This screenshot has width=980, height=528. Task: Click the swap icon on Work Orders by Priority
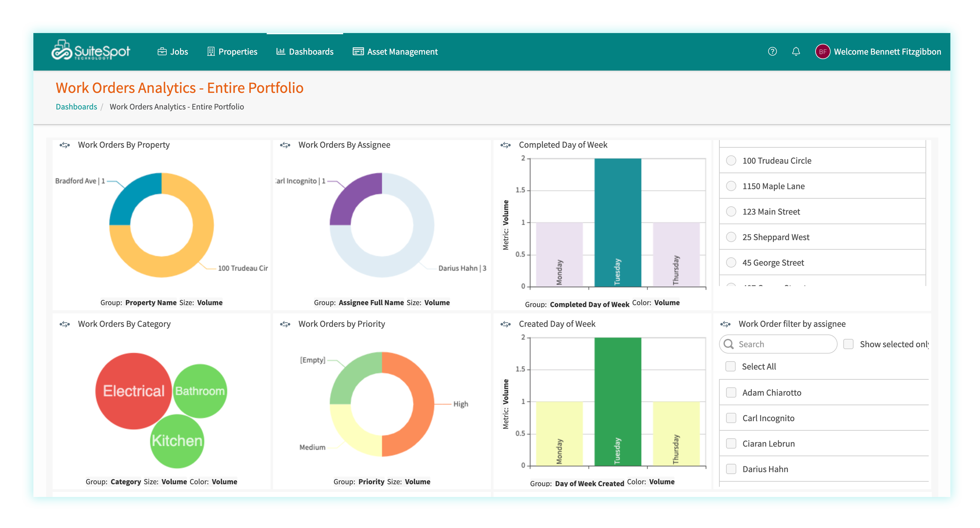pyautogui.click(x=286, y=324)
